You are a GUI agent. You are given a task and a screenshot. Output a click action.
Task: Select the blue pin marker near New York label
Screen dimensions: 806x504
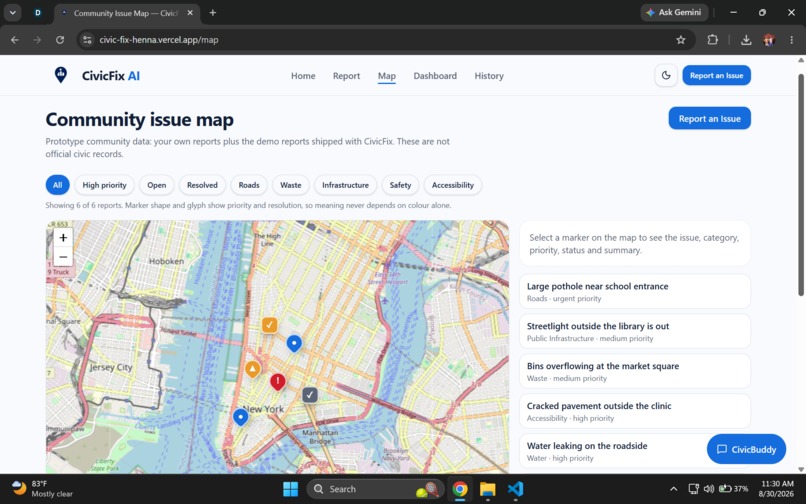241,417
